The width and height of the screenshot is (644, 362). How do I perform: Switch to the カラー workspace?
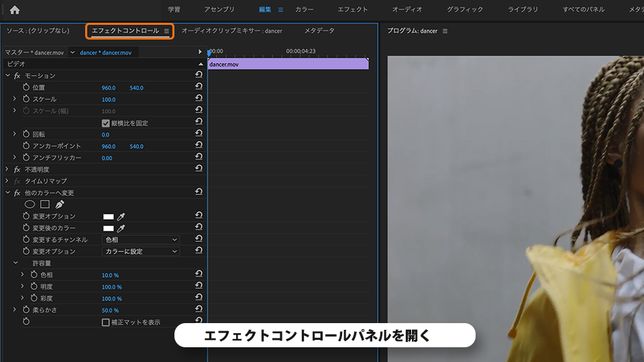coord(305,9)
